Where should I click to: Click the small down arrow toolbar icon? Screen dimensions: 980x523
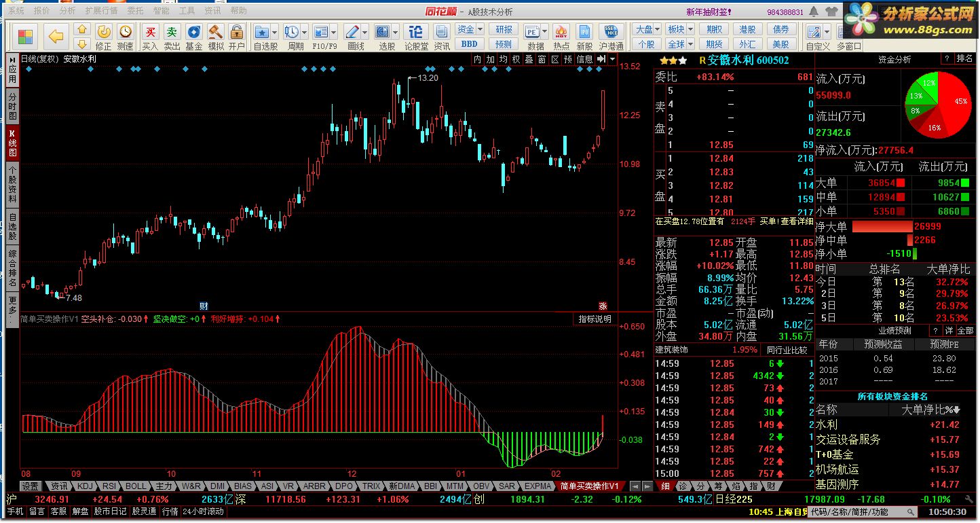coord(82,44)
